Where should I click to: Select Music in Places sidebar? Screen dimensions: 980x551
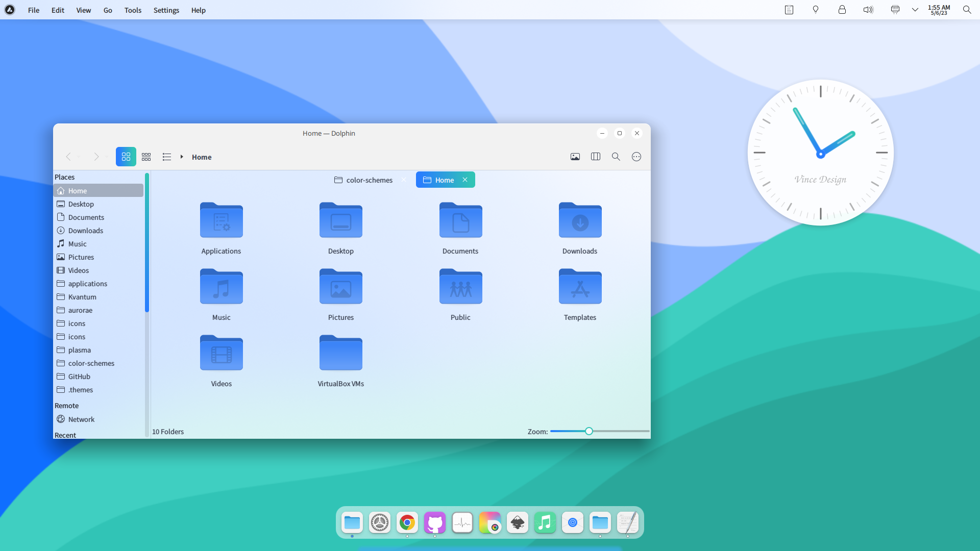[99, 244]
